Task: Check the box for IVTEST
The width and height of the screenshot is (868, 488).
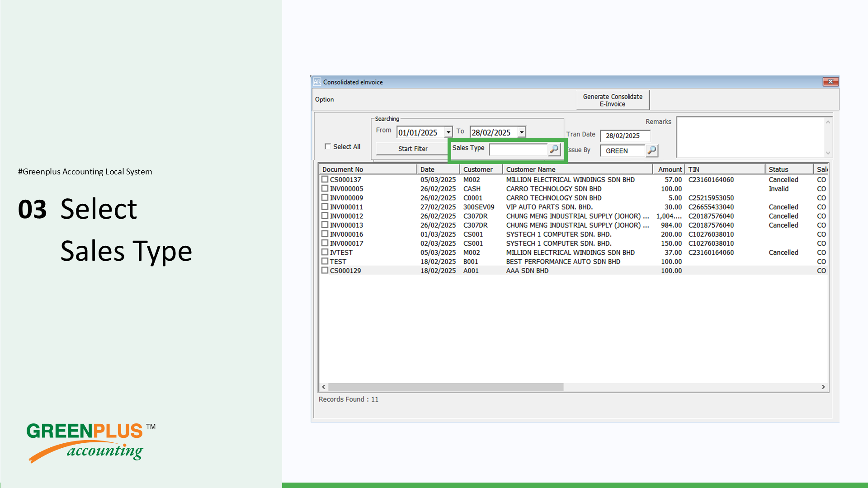Action: click(x=325, y=252)
